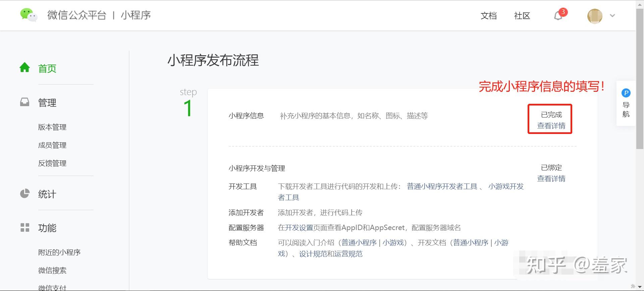The image size is (644, 291).
Task: Select 功能 section in sidebar
Action: (47, 228)
